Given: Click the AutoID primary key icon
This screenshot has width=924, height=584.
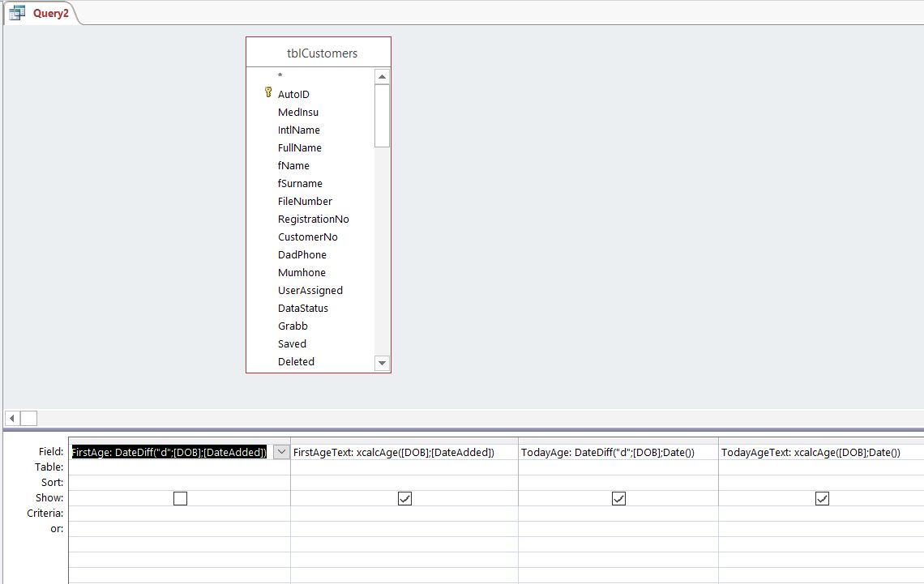Looking at the screenshot, I should pos(268,92).
